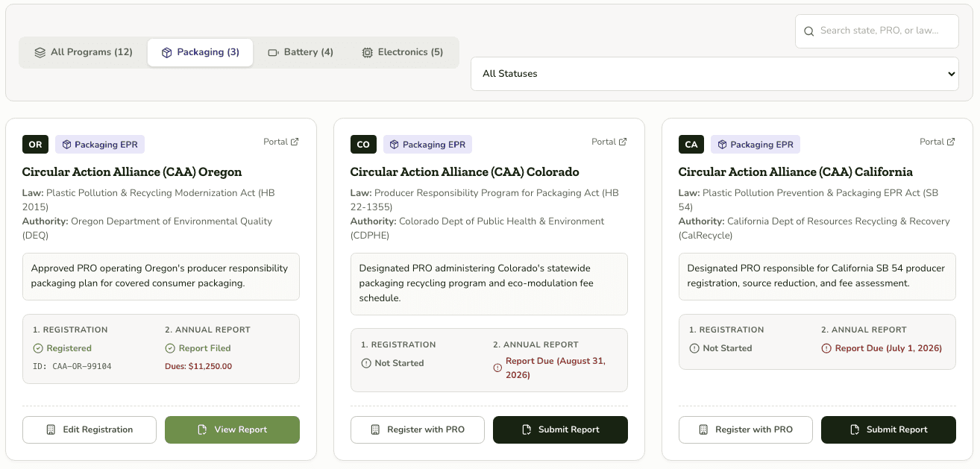Click the OR state badge

tap(35, 145)
